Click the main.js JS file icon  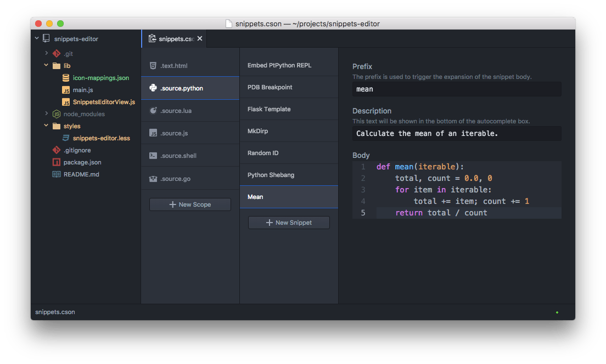click(x=66, y=90)
